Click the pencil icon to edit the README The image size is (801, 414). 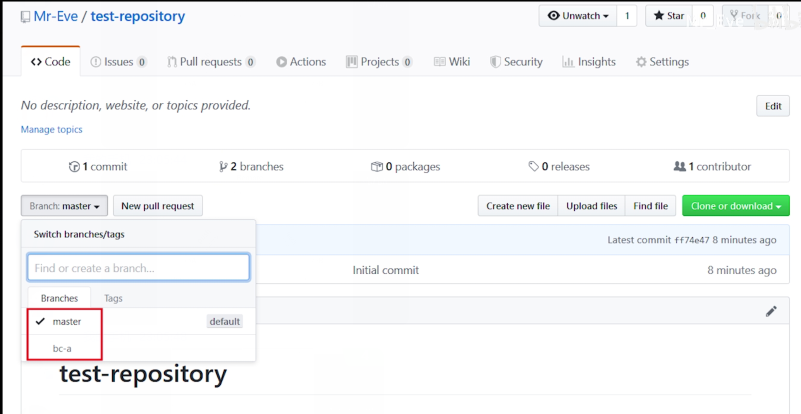coord(771,311)
